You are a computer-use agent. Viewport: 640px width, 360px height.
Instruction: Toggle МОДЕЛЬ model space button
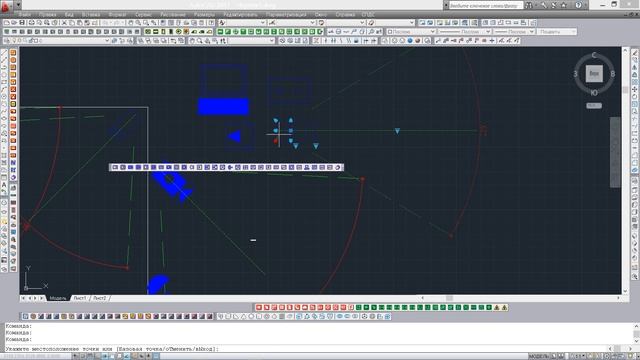538,356
